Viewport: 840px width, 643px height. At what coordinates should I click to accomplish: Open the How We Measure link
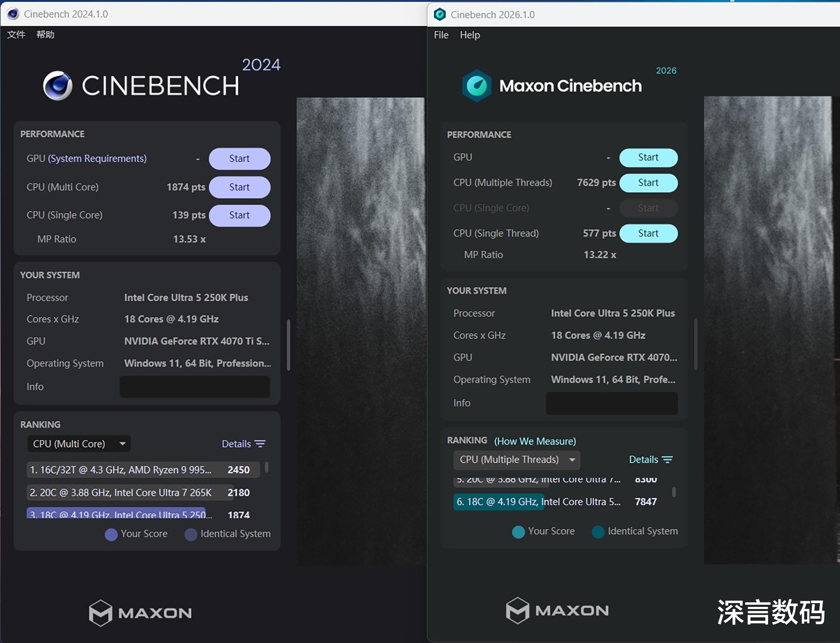(535, 441)
